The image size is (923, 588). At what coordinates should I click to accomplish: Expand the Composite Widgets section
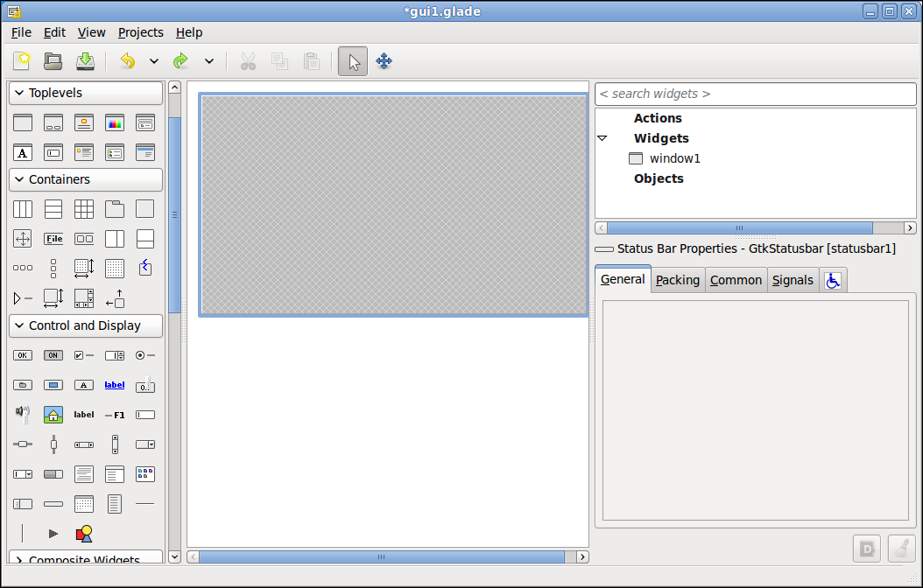(86, 557)
